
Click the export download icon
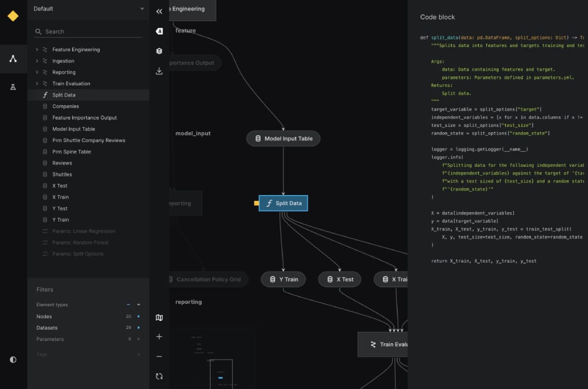coord(159,71)
